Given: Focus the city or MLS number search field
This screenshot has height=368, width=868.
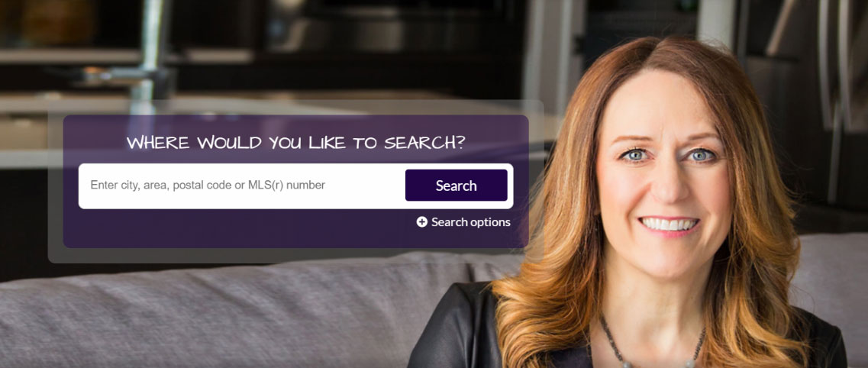Looking at the screenshot, I should pyautogui.click(x=242, y=186).
